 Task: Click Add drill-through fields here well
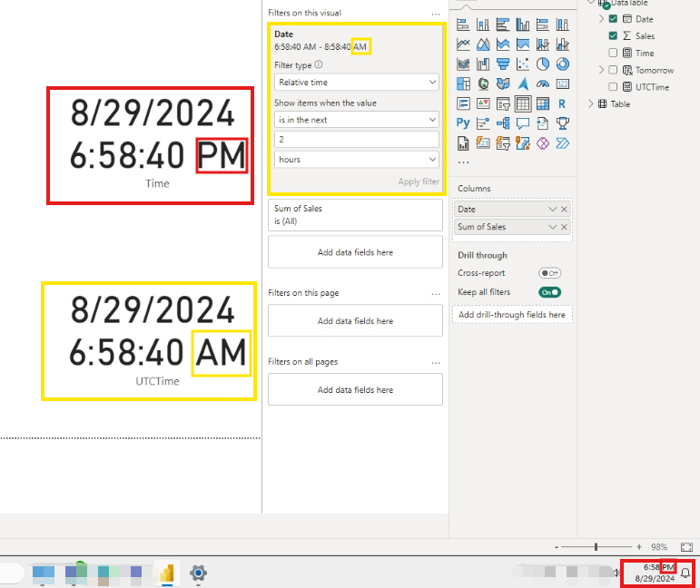[x=512, y=315]
